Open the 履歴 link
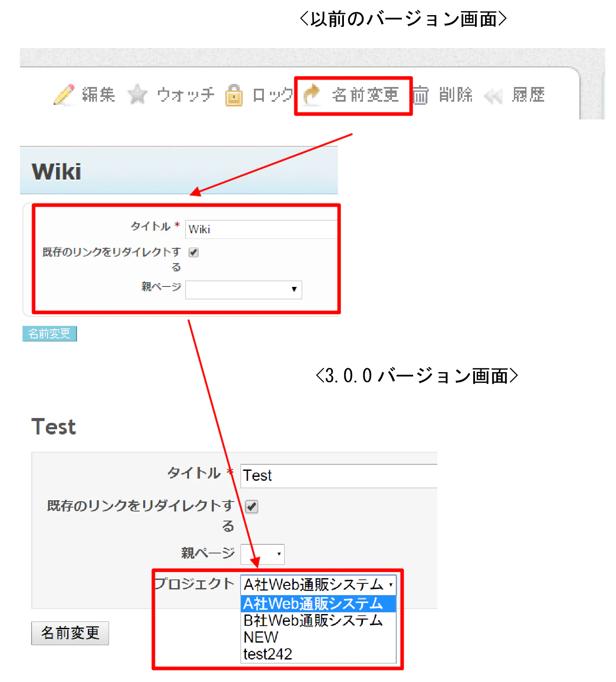Screen dimensions: 616x682 [528, 94]
